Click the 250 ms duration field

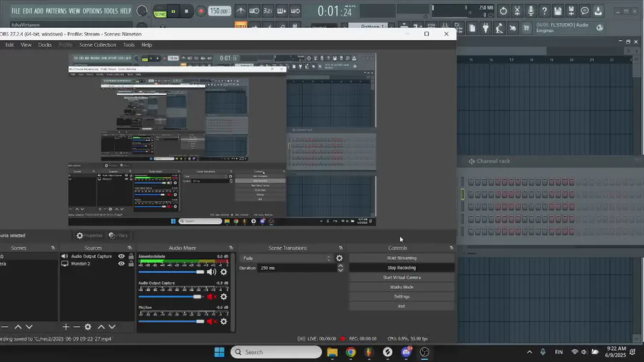click(x=297, y=268)
